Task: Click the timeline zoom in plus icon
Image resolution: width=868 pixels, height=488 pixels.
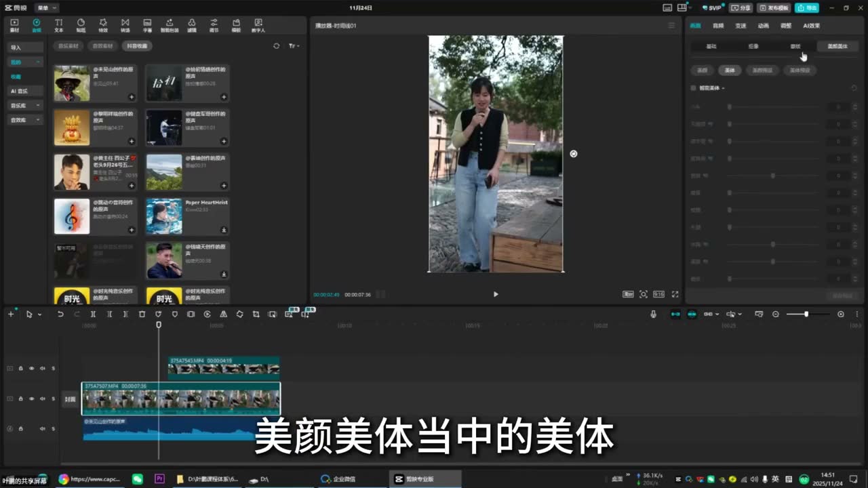Action: [x=841, y=314]
